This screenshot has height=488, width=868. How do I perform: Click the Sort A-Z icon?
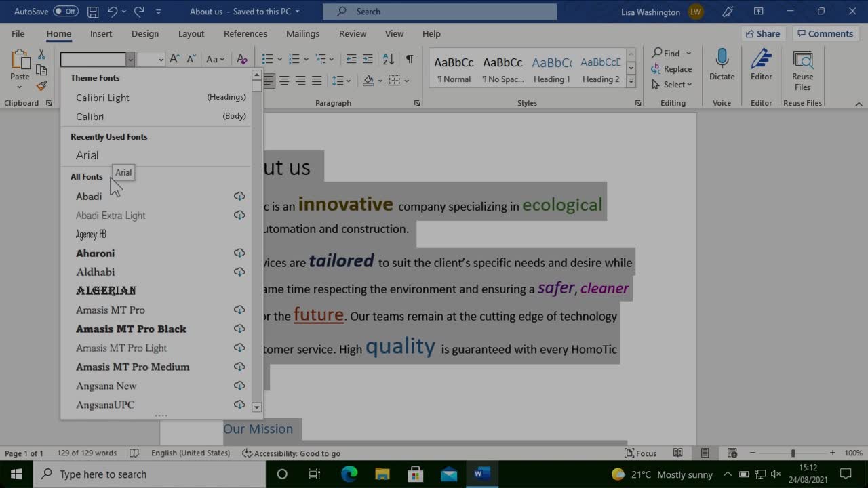coord(389,59)
